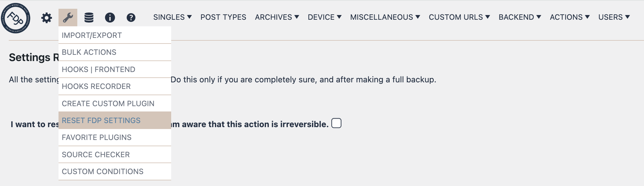Select the highlighted RESET FDP SETTINGS entry

coord(101,120)
